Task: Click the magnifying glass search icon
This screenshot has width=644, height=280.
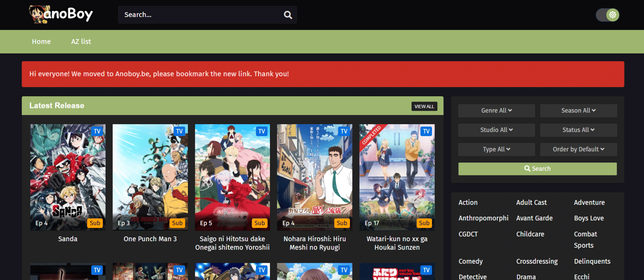Action: (288, 15)
